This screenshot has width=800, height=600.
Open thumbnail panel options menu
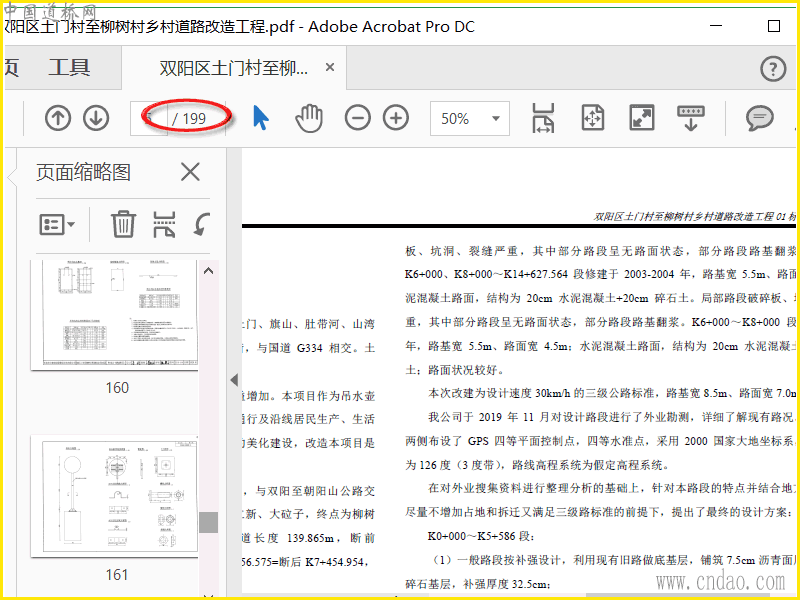(x=57, y=224)
